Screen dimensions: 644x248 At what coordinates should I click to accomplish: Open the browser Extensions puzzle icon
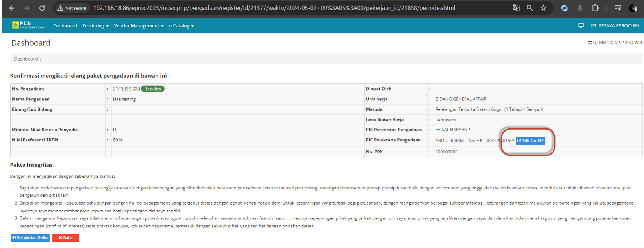595,8
